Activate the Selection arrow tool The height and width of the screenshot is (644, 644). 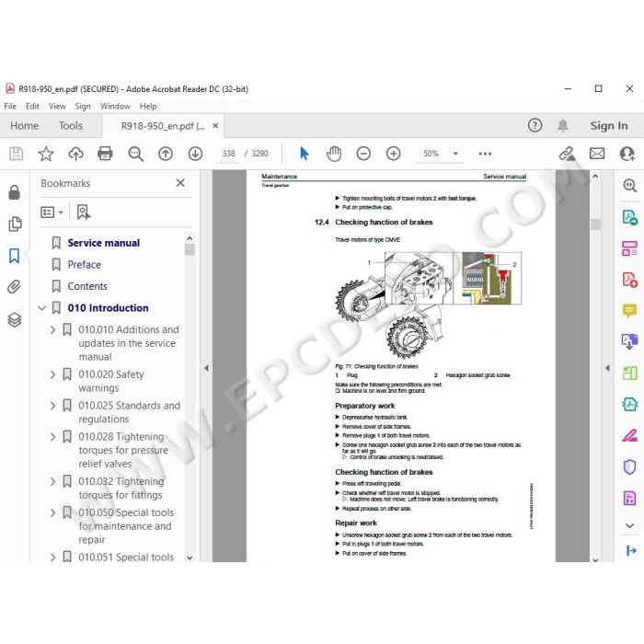click(x=304, y=154)
